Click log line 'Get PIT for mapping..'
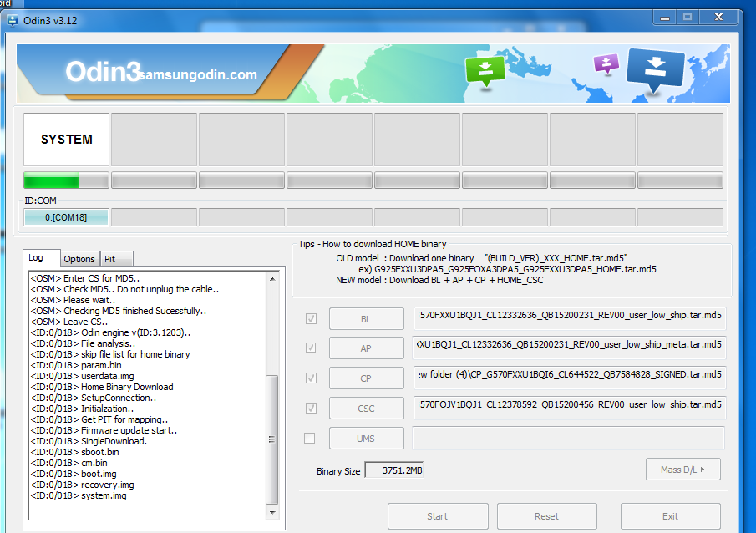Image resolution: width=756 pixels, height=533 pixels. coord(99,419)
